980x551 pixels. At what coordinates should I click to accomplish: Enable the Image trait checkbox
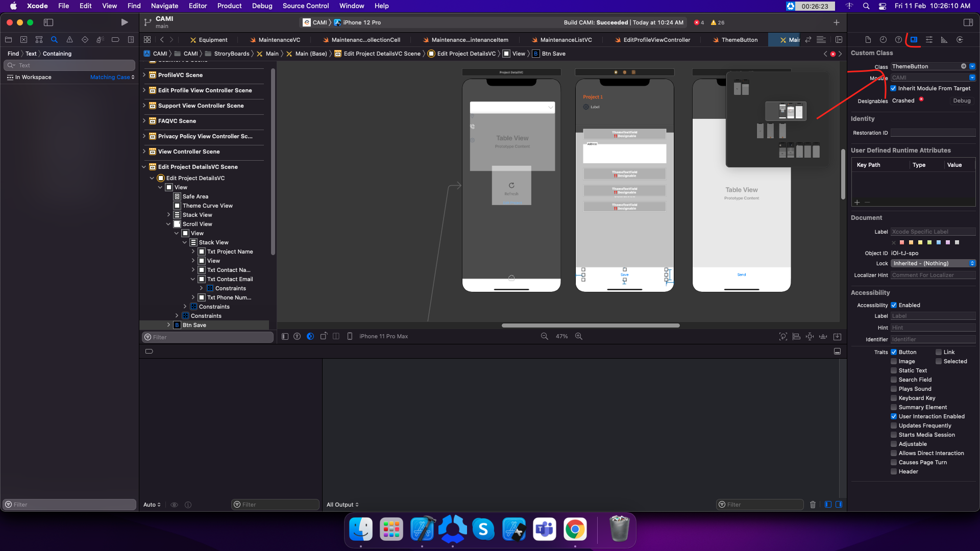(894, 361)
